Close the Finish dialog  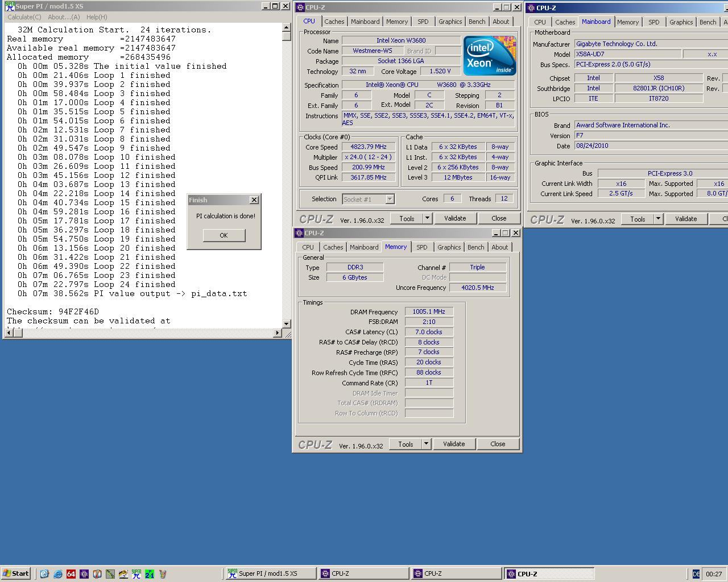tap(254, 200)
